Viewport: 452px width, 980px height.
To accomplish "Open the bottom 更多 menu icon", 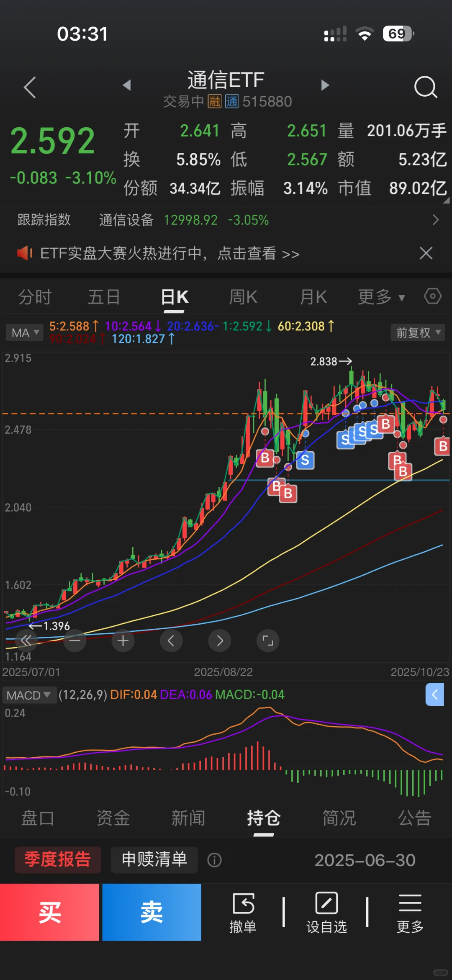I will (x=410, y=913).
